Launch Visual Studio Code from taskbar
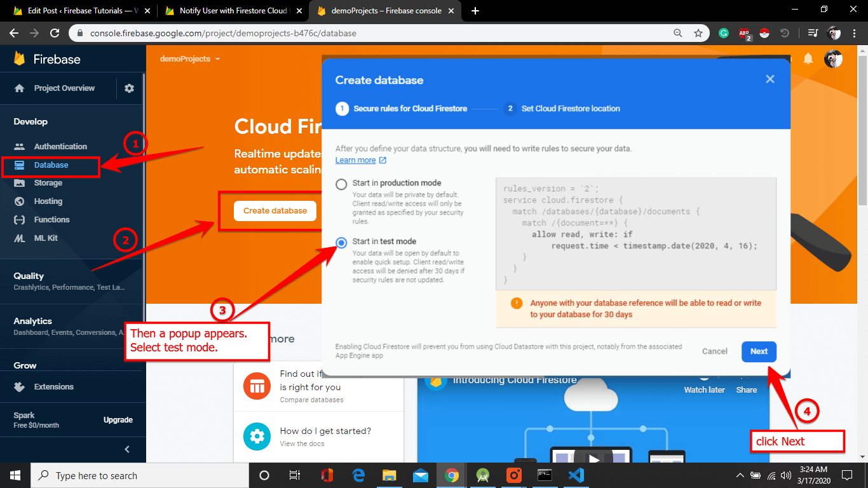 point(576,475)
